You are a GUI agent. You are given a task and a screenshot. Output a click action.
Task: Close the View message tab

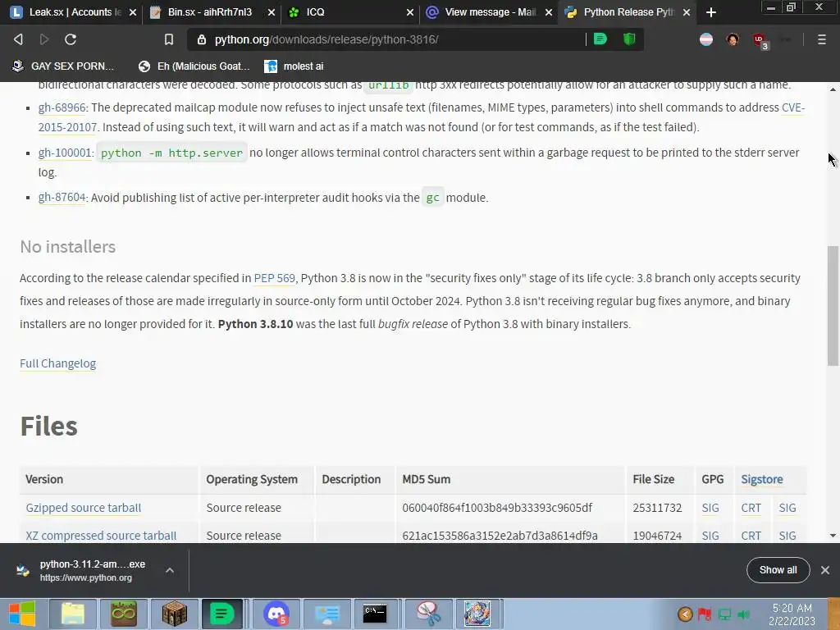point(549,12)
